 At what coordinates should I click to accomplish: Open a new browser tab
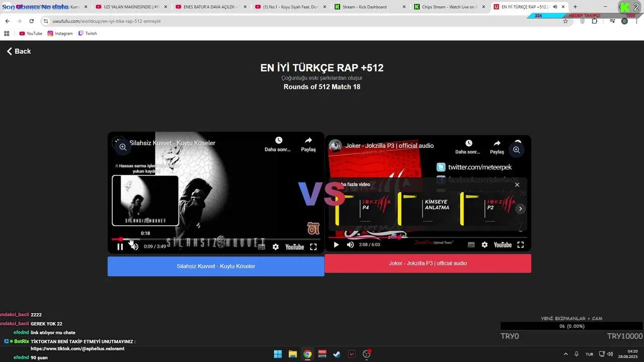coord(575,7)
